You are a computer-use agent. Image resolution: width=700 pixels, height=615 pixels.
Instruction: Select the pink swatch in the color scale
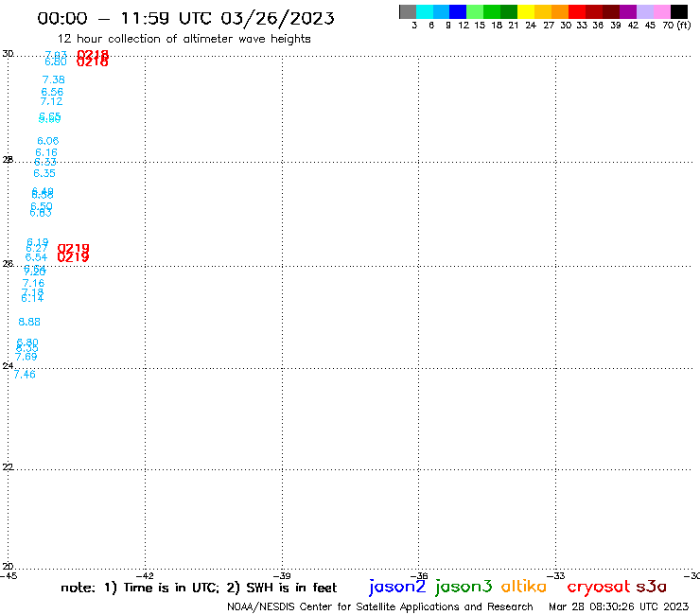tap(661, 11)
